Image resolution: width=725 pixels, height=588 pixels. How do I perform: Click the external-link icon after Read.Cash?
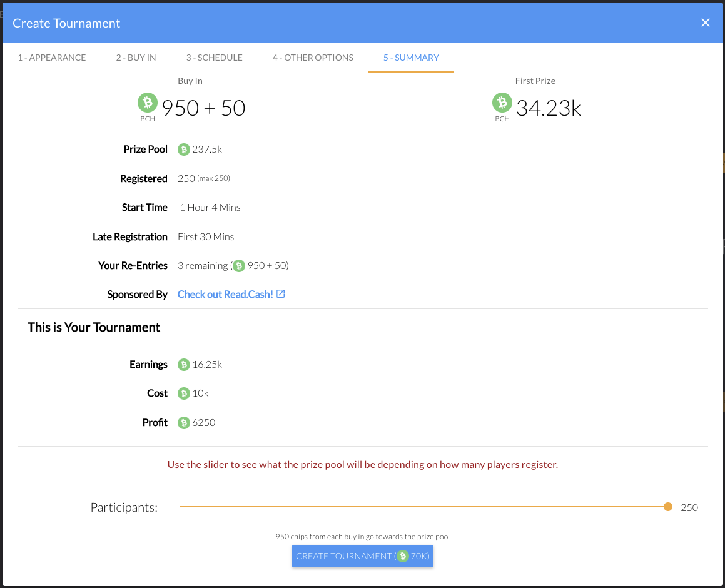coord(281,294)
